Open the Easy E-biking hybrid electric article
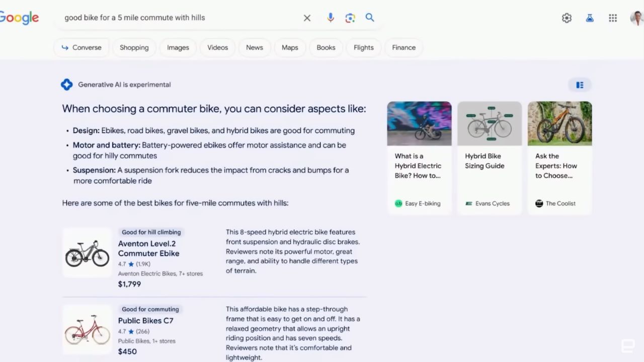644x362 pixels. coord(419,158)
